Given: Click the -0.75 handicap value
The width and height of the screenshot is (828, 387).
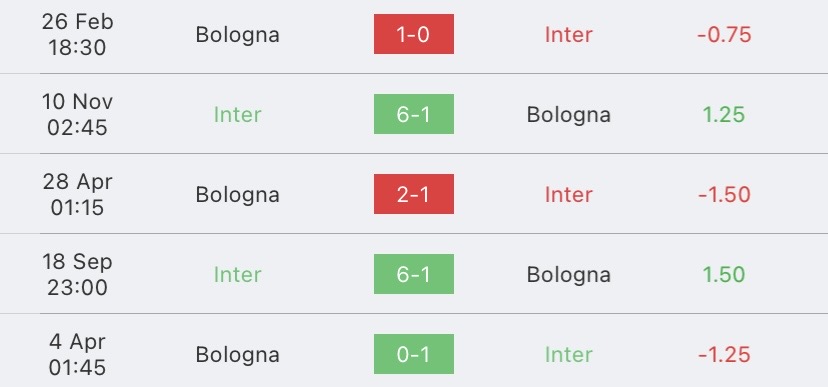Looking at the screenshot, I should click(x=724, y=35).
